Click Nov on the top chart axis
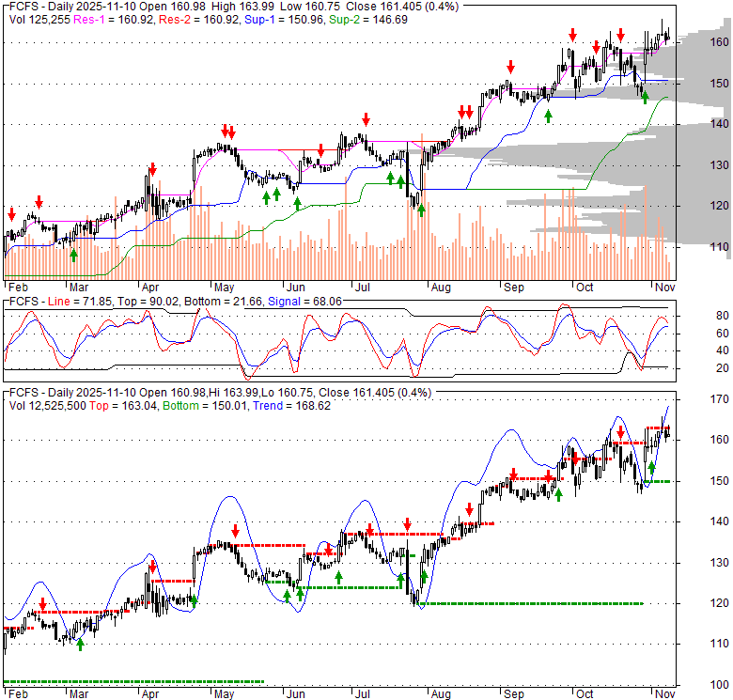This screenshot has height=700, width=733. point(664,288)
